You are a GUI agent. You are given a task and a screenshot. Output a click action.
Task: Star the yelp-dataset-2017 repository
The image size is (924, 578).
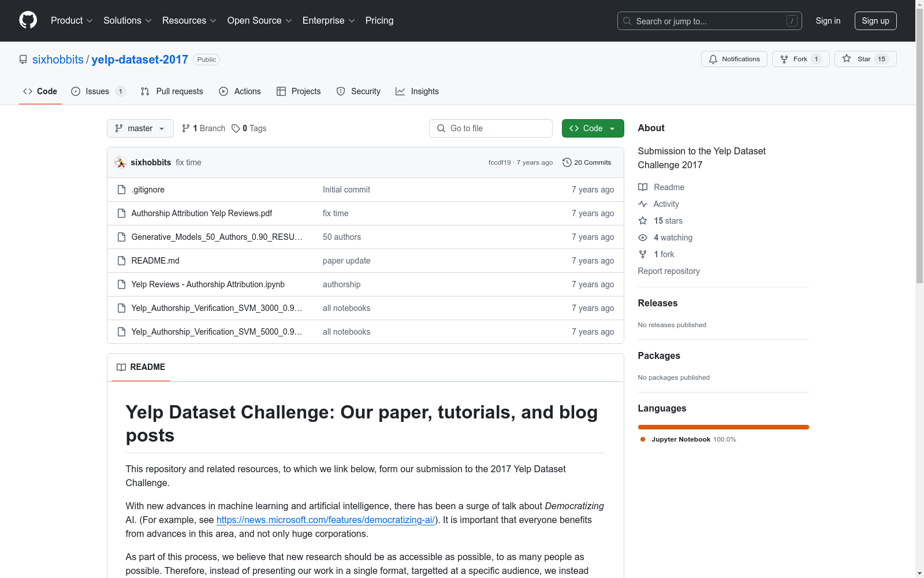pyautogui.click(x=865, y=59)
